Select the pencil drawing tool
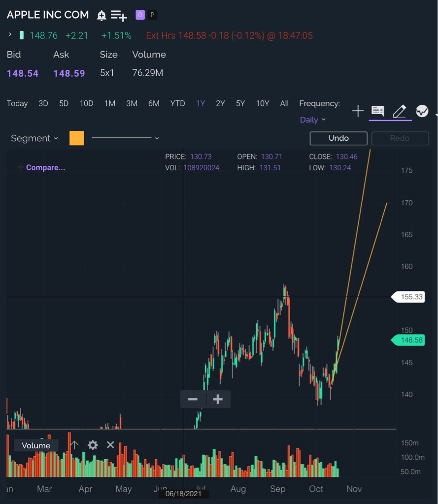The image size is (438, 504). (x=400, y=111)
